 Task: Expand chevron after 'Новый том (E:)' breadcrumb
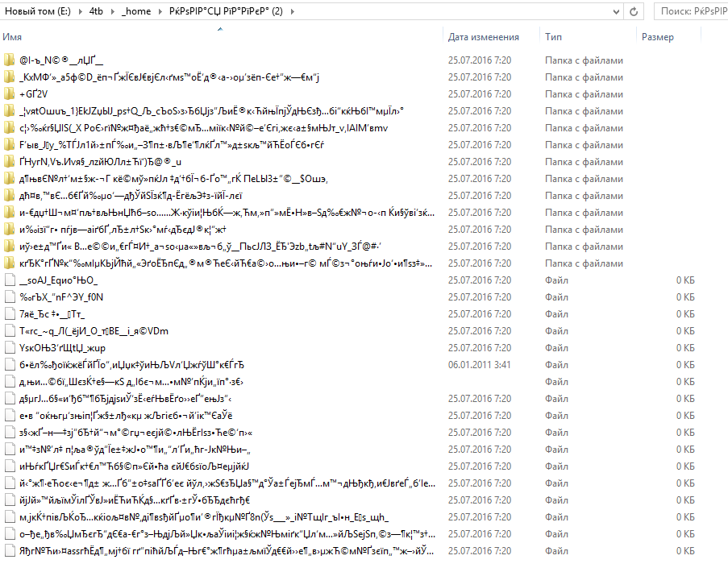[80, 11]
